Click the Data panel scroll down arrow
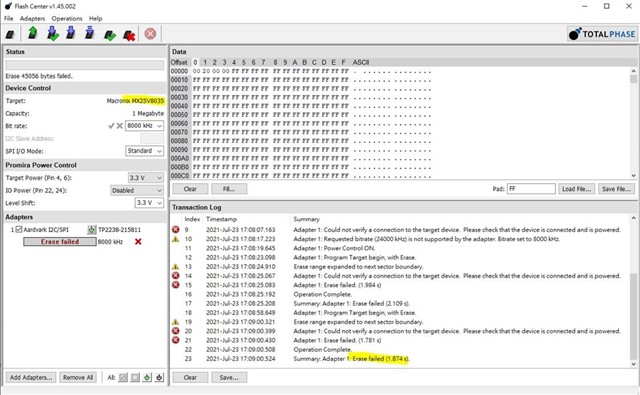The width and height of the screenshot is (640, 395). coord(633,175)
